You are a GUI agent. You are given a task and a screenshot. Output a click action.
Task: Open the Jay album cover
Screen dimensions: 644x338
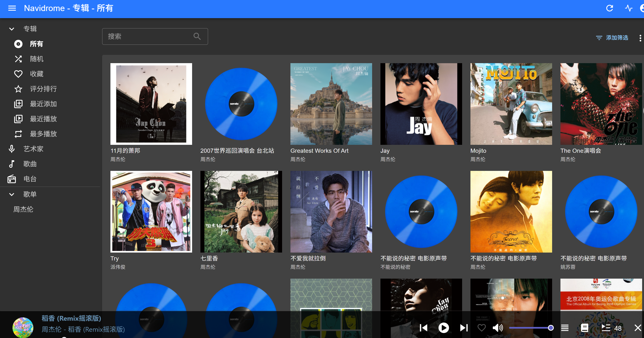click(421, 104)
